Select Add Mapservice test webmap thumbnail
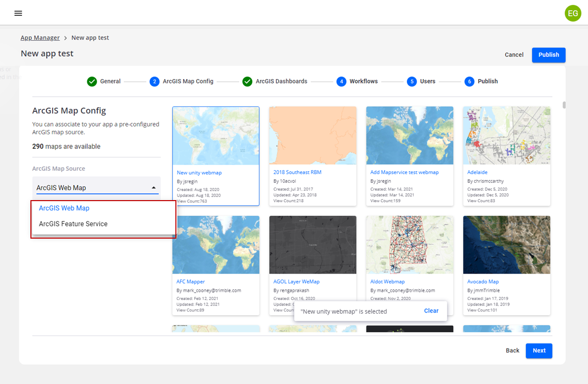This screenshot has height=384, width=588. 410,136
